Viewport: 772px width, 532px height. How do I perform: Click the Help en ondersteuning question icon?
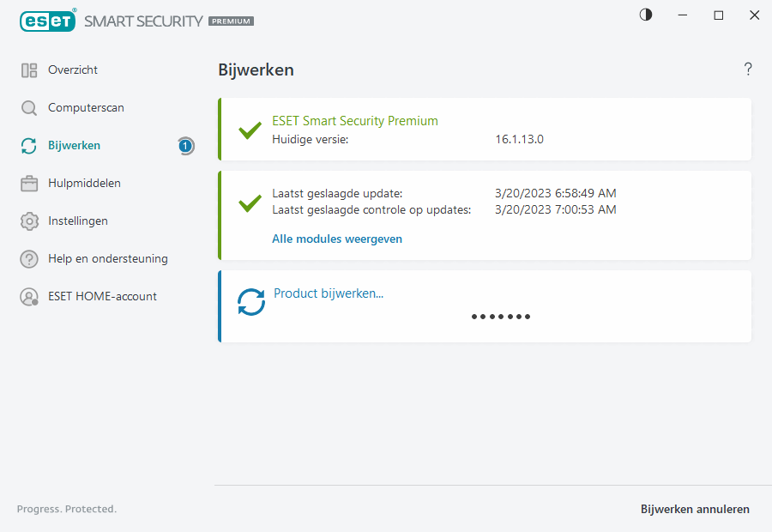pyautogui.click(x=29, y=259)
